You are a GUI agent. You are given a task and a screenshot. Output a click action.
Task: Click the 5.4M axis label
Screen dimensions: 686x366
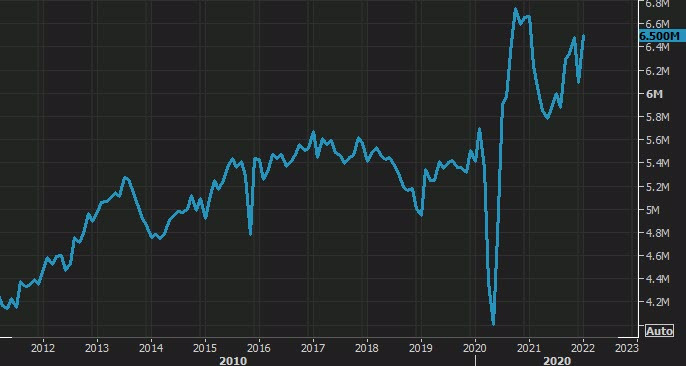pos(657,163)
